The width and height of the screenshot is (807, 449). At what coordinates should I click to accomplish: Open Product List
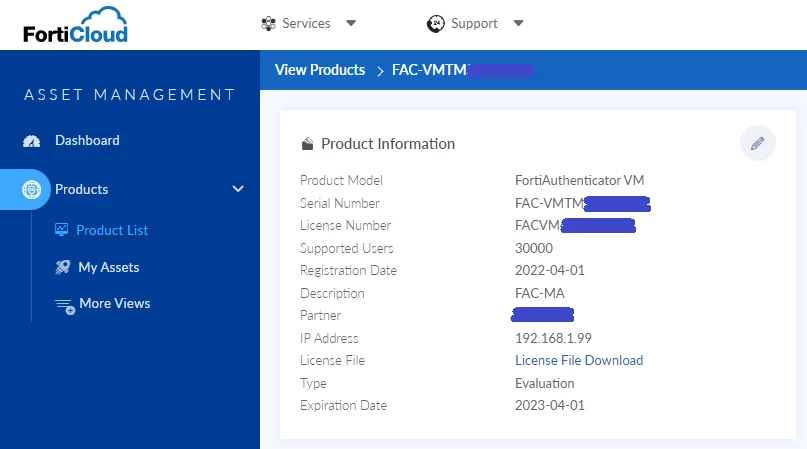[x=112, y=230]
